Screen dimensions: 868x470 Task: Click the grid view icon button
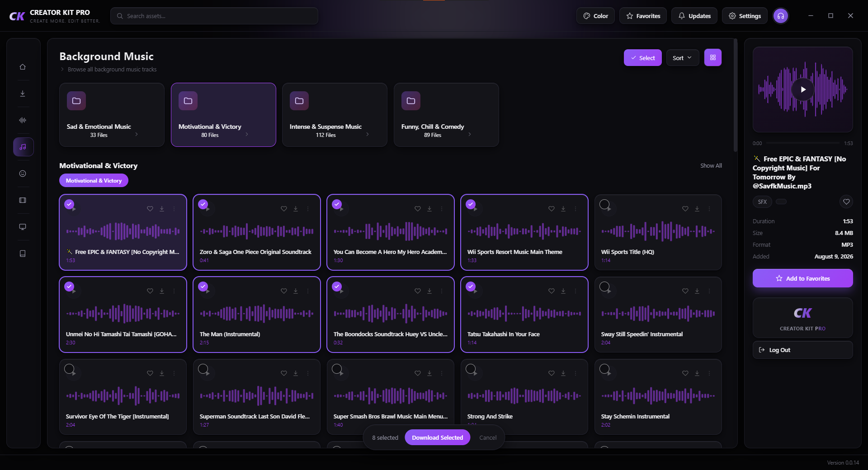(713, 57)
